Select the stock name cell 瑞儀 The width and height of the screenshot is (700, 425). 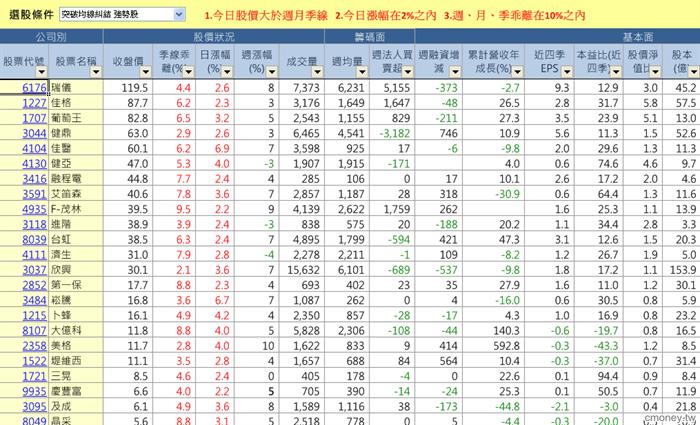click(76, 88)
